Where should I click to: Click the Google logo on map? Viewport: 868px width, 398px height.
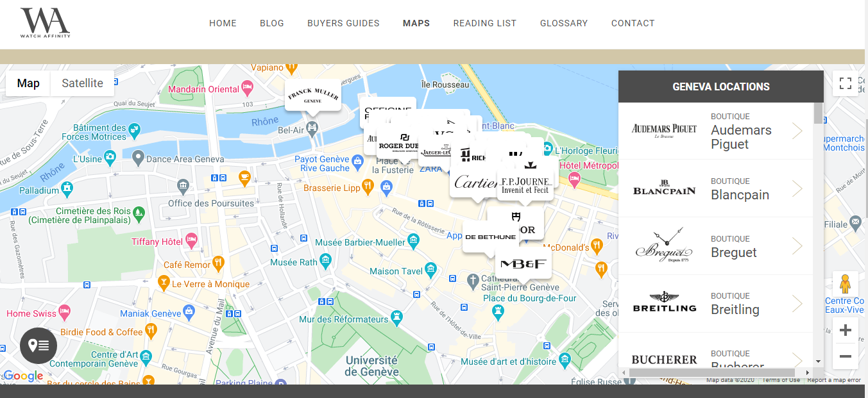23,376
